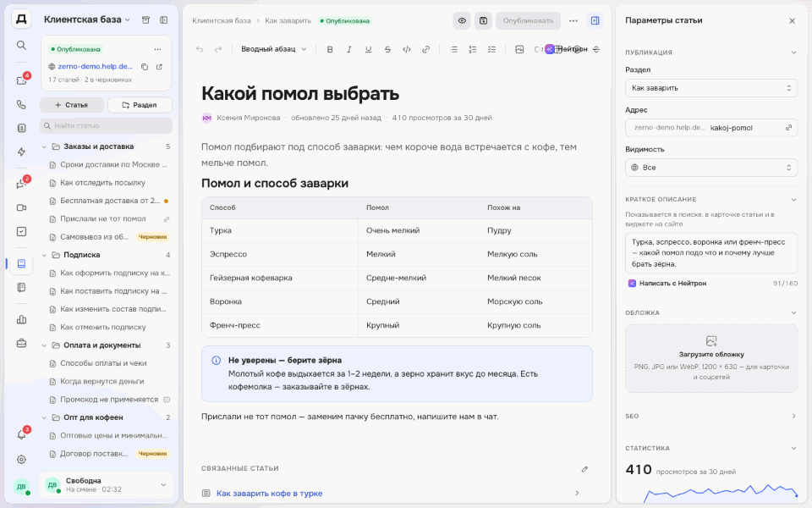Viewport: 812px width, 508px height.
Task: Collapse the Публикация section
Action: pos(793,52)
